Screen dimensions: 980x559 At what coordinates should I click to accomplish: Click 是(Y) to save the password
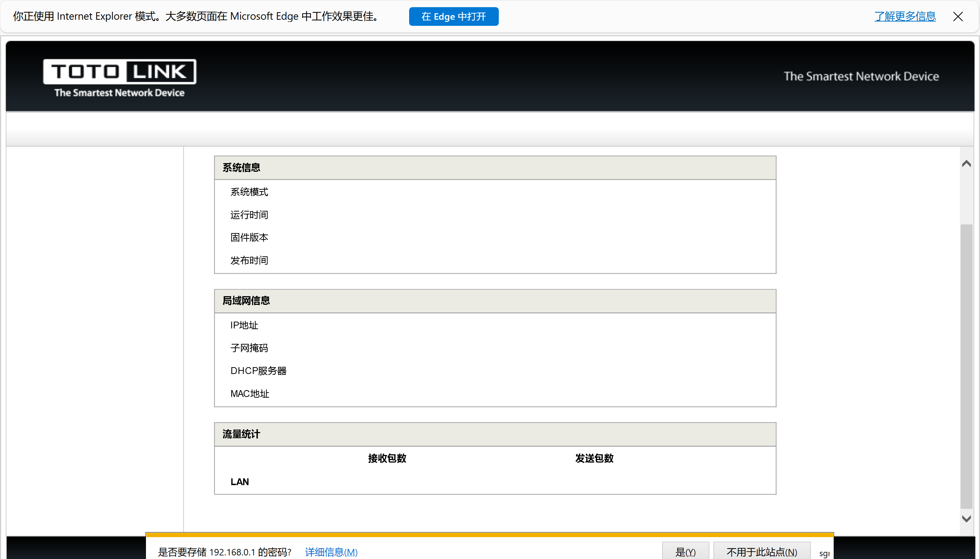685,552
